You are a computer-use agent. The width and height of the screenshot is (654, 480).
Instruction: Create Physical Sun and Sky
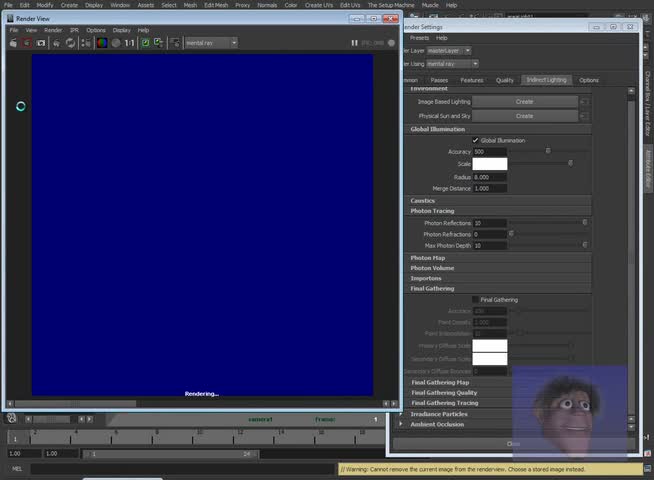pos(525,116)
